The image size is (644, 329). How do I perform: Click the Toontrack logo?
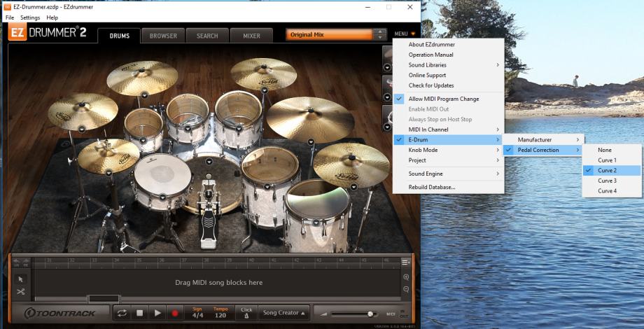click(x=60, y=314)
